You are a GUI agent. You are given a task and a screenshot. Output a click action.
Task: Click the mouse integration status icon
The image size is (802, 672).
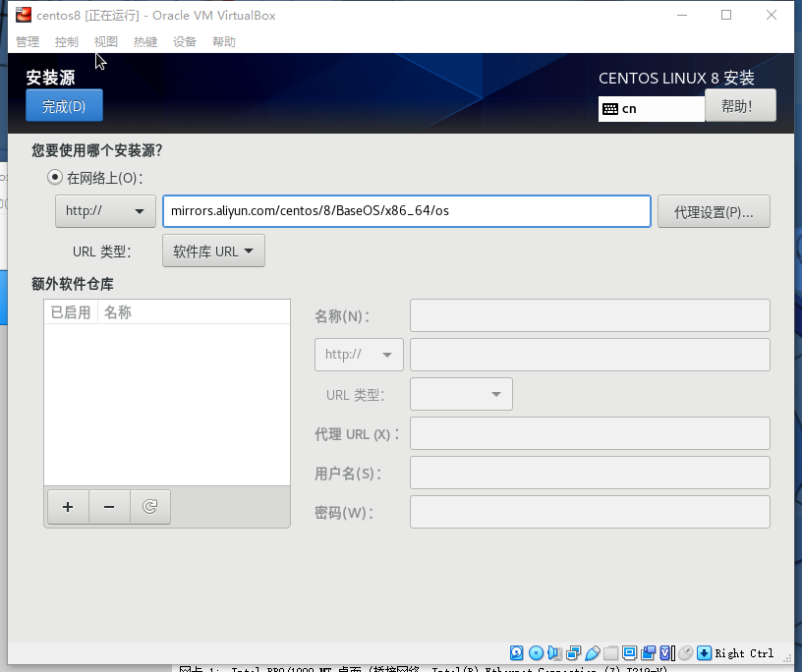685,653
